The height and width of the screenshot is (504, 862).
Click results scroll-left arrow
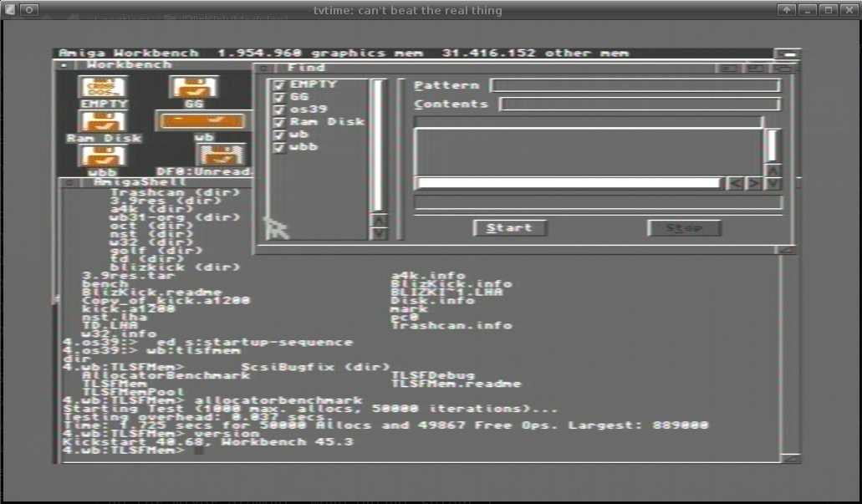point(735,184)
